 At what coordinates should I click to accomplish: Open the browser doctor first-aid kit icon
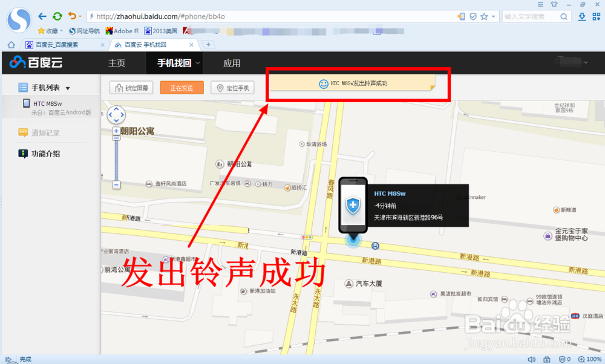pyautogui.click(x=547, y=359)
